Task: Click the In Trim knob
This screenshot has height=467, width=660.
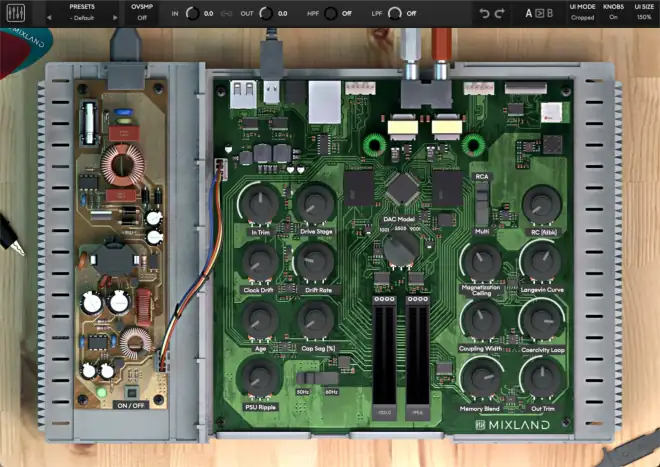Action: coord(260,204)
